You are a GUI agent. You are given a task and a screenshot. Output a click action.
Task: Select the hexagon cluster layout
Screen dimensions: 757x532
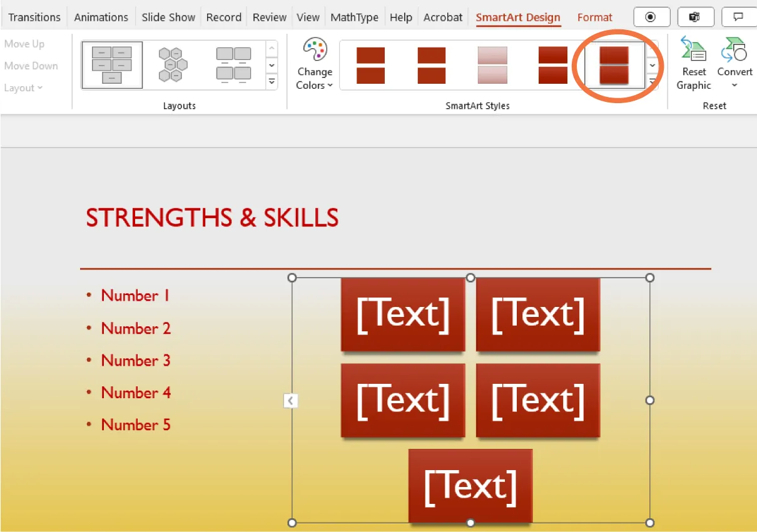pos(173,64)
